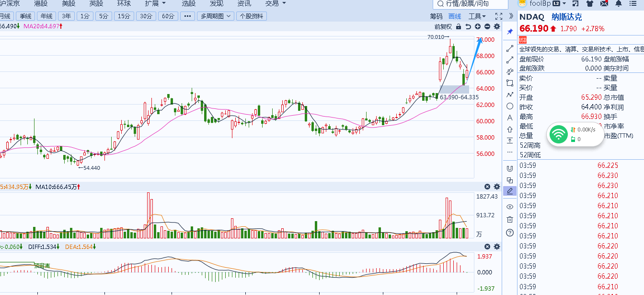Choose the circle drawing tool

point(510,106)
